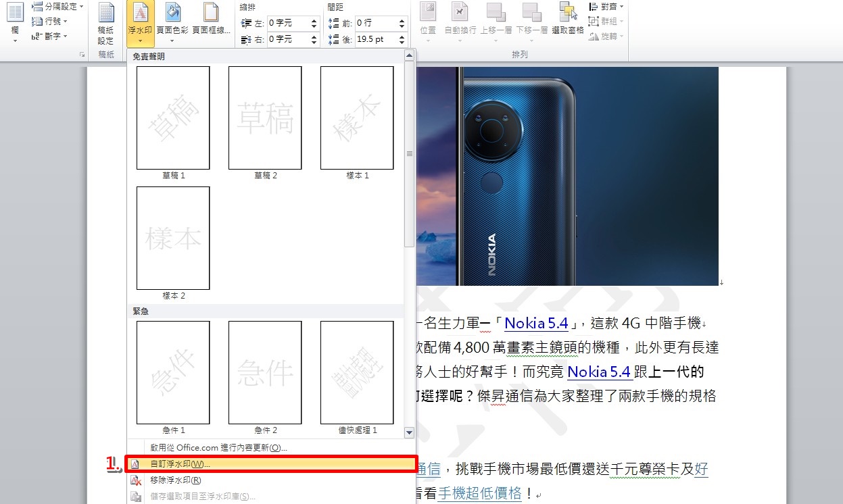This screenshot has width=843, height=504.
Task: Select the 草稿 1 watermark thumbnail
Action: point(173,118)
